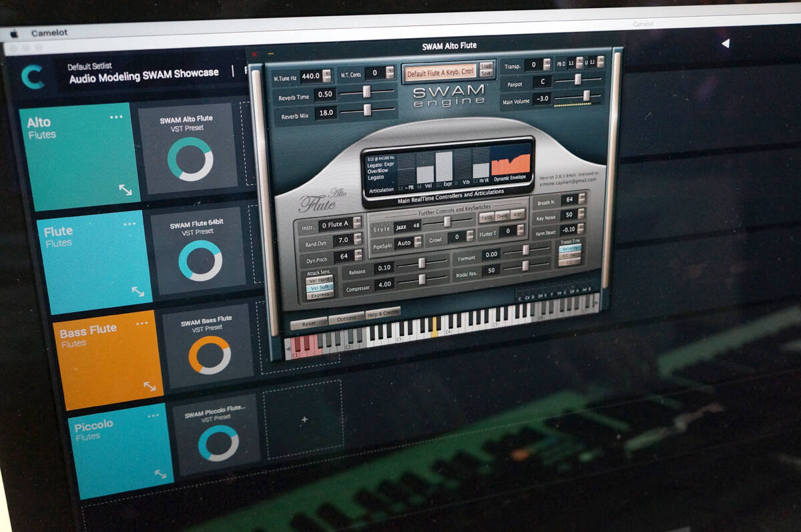The height and width of the screenshot is (532, 801).
Task: Step the Rand.Dyn 7.0 value
Action: pos(358,240)
